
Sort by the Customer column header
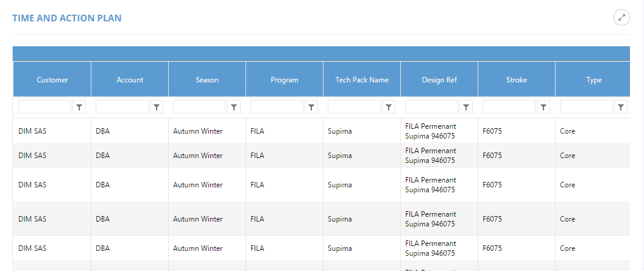coord(52,79)
